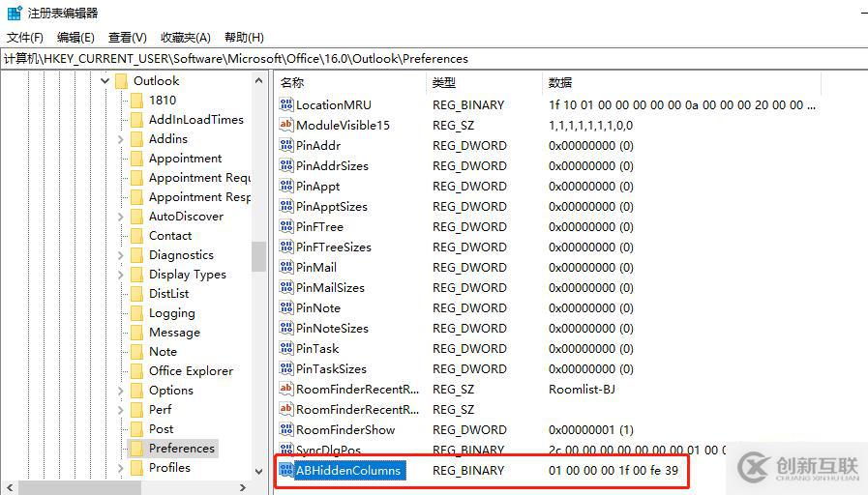Screen dimensions: 868x495
Task: Click the PinTaskSizes value icon
Action: (286, 368)
